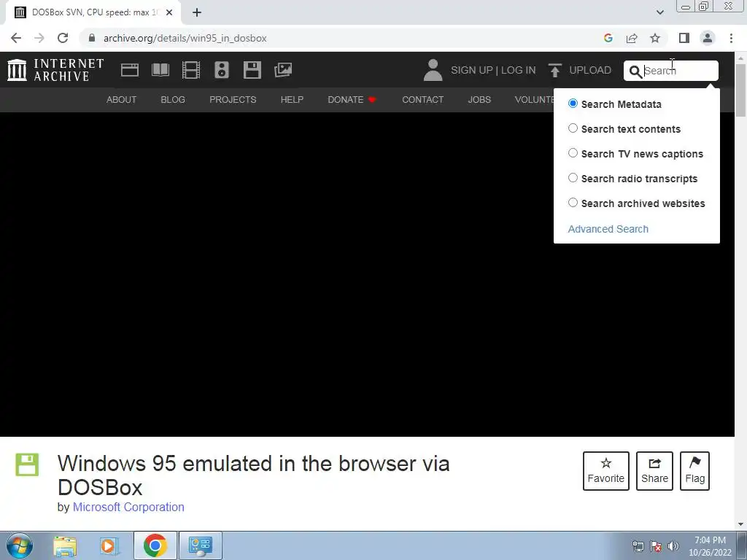
Task: Click the network tray icon
Action: [638, 546]
